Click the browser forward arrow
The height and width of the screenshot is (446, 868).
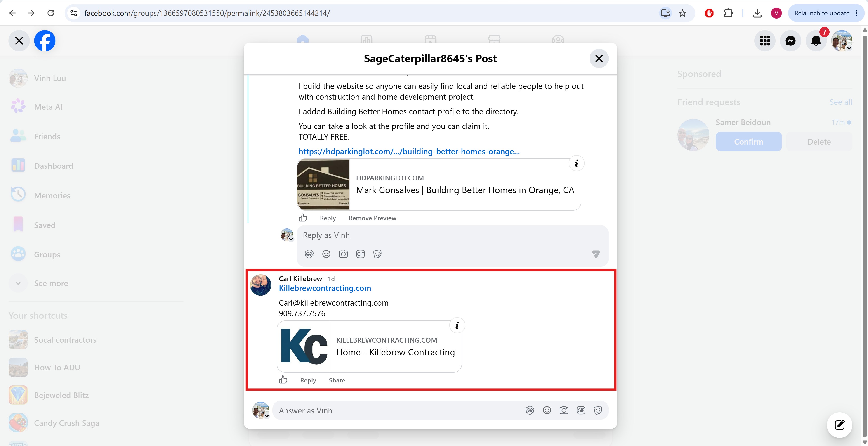31,13
